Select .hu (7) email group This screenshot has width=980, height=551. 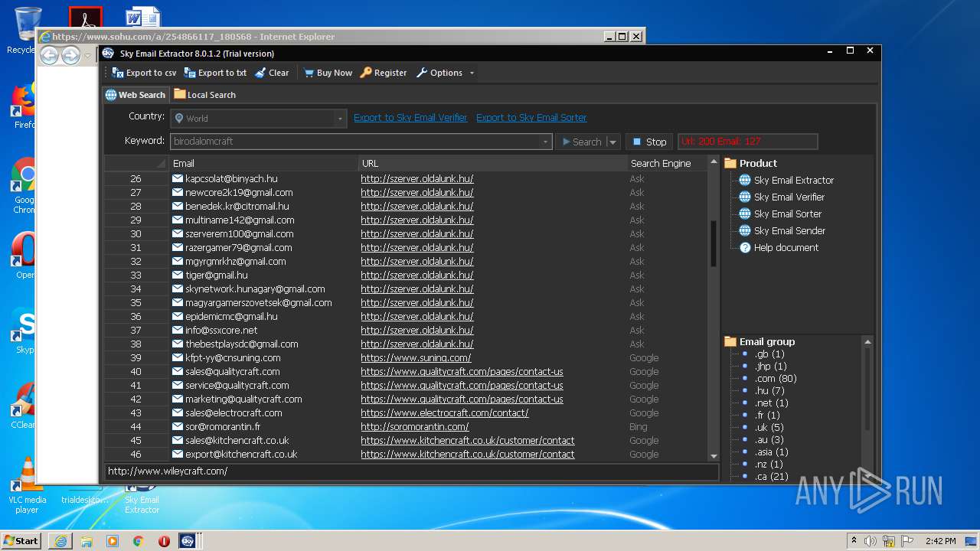pos(769,391)
